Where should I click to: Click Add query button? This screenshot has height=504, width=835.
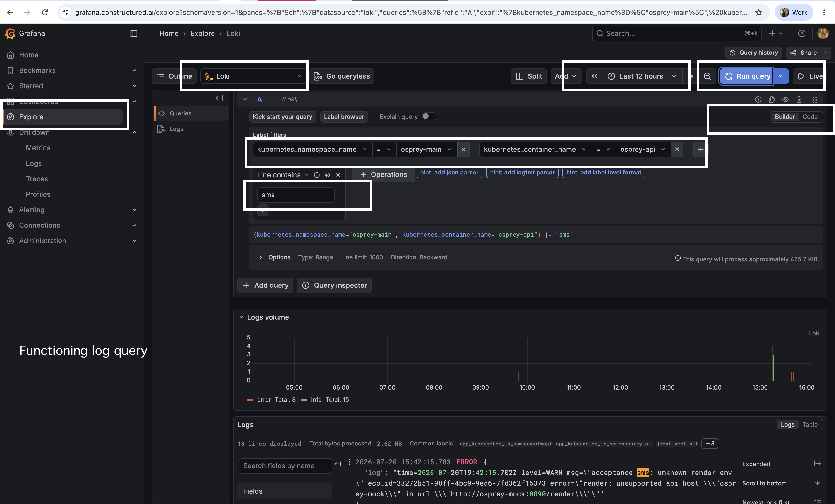[265, 285]
